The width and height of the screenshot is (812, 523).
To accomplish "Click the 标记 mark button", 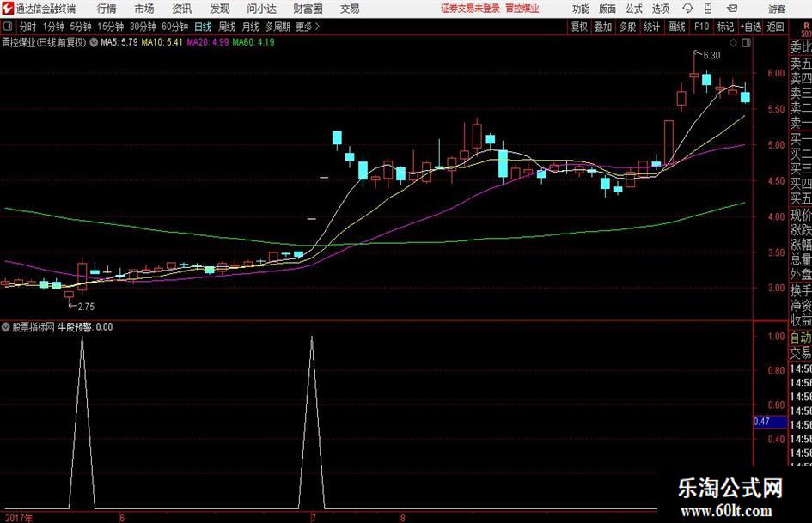I will click(725, 27).
